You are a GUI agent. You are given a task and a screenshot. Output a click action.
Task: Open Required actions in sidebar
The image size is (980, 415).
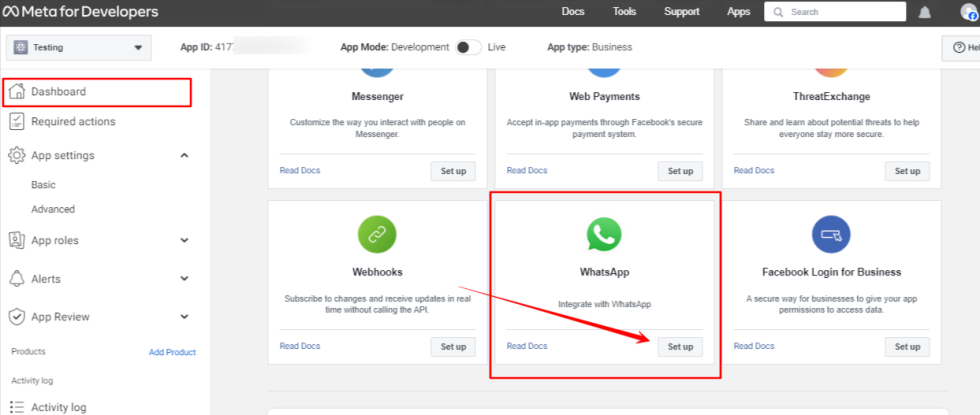[73, 121]
